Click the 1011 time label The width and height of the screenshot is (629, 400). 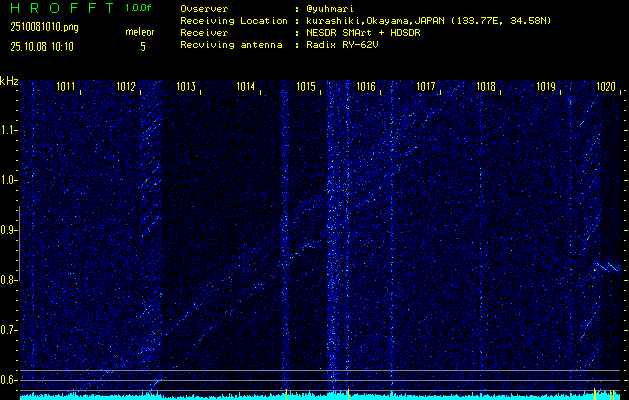[66, 86]
